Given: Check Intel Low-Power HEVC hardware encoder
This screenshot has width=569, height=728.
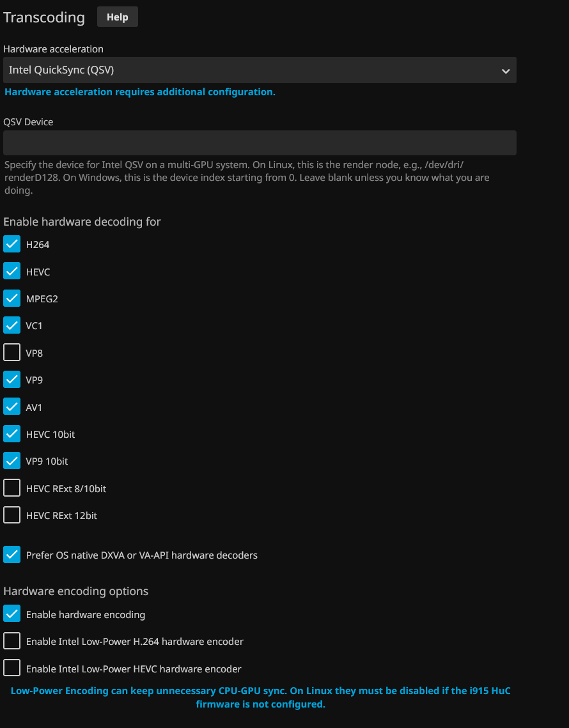Looking at the screenshot, I should (12, 669).
